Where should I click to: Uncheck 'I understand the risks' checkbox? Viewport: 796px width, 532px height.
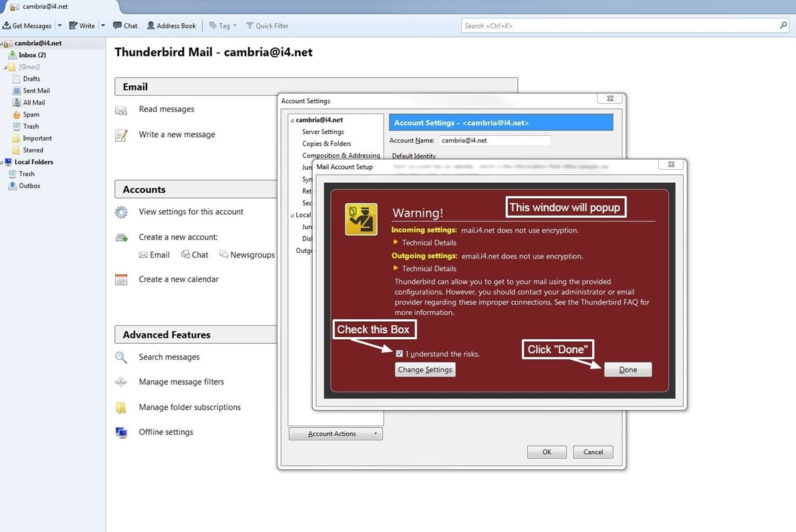tap(399, 354)
